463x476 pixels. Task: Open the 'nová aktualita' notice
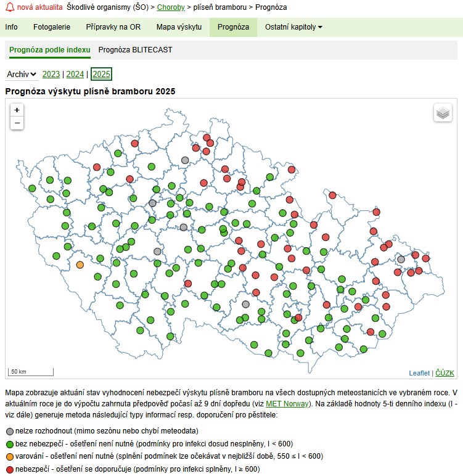coord(40,7)
